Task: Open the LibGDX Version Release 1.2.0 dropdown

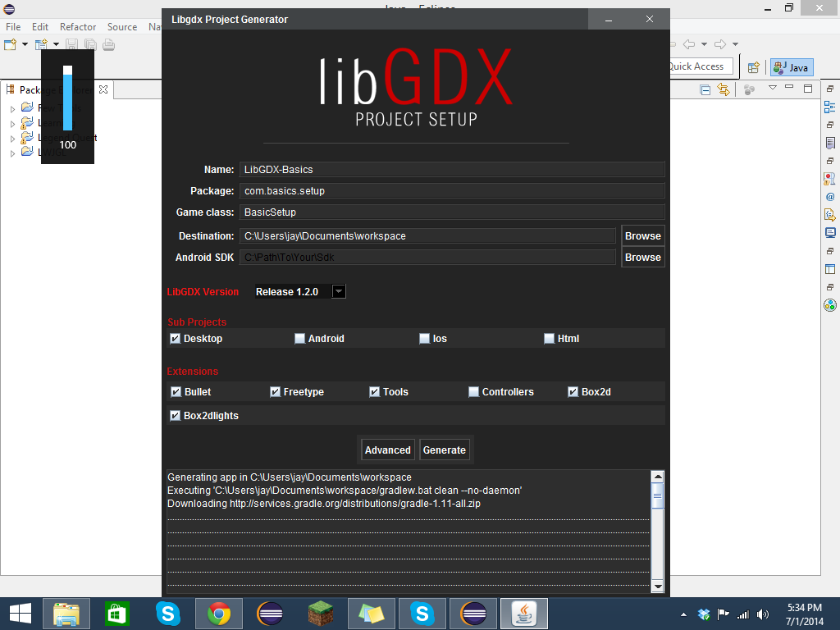Action: (x=339, y=291)
